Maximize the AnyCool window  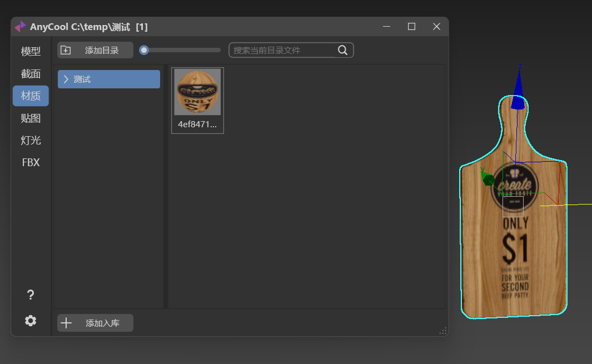click(x=411, y=27)
